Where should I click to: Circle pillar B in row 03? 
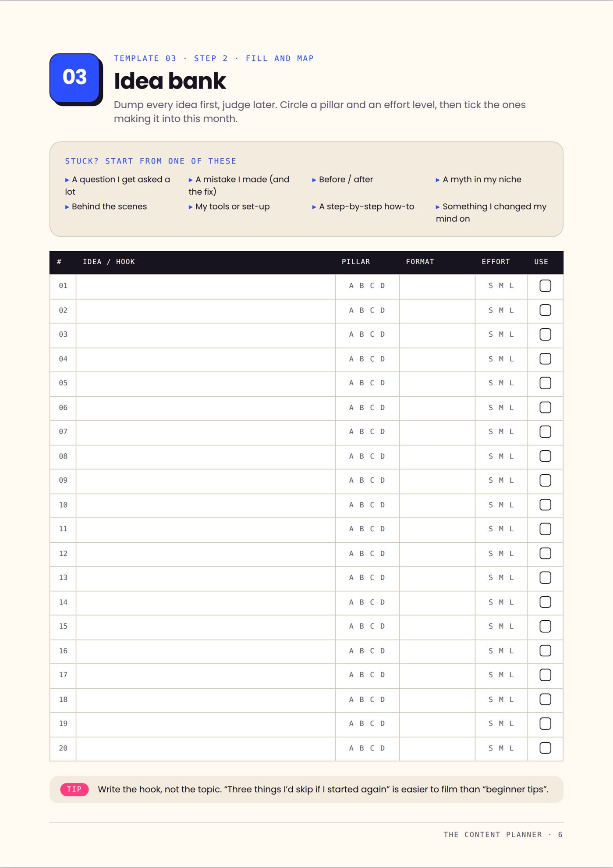362,334
